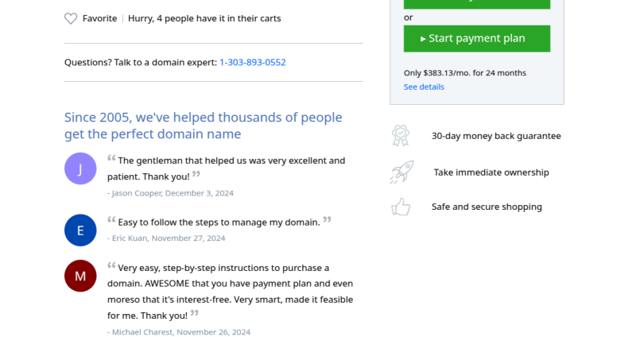This screenshot has width=644, height=337.
Task: Click the thumbs-up secure shopping icon
Action: coord(401,207)
